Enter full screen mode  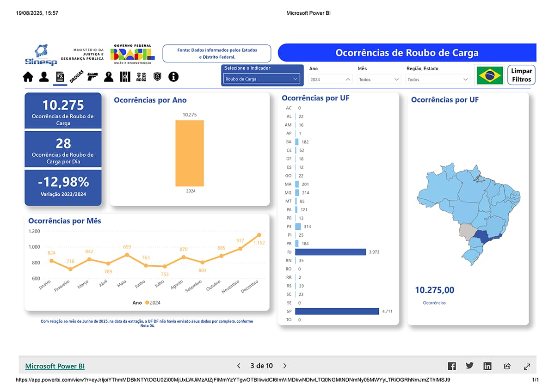[527, 366]
